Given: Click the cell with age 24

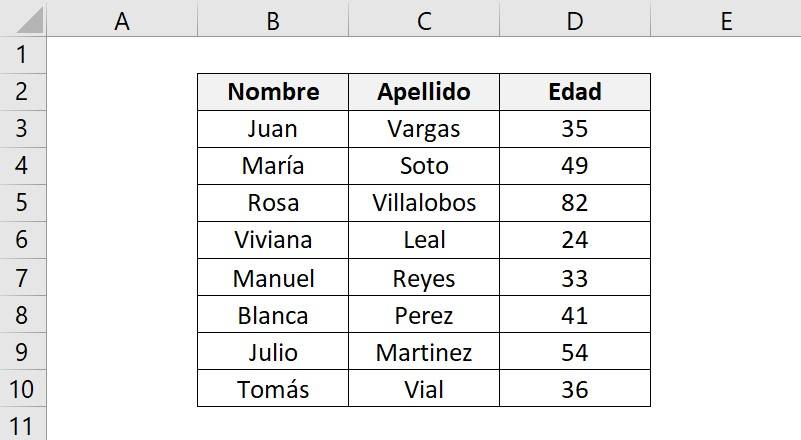Looking at the screenshot, I should pos(575,240).
